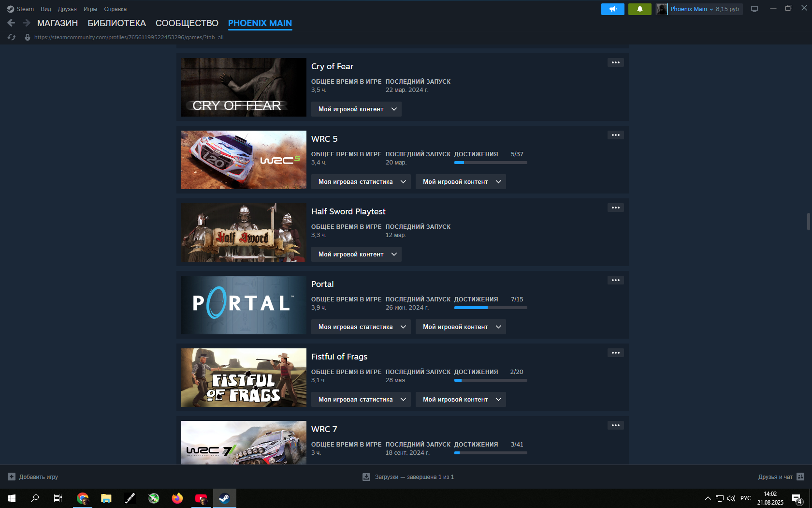
Task: Open the three-dot menu for WRC 5
Action: coord(615,135)
